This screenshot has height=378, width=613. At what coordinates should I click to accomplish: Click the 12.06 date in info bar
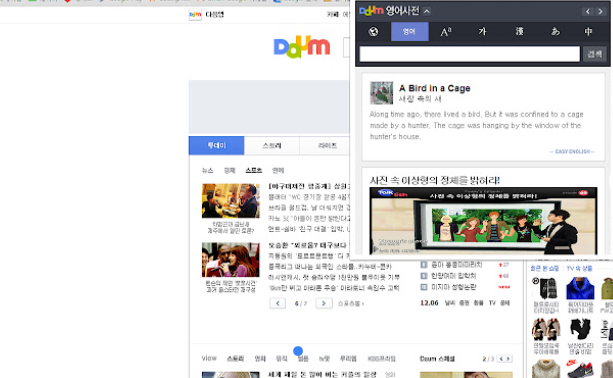tap(429, 303)
